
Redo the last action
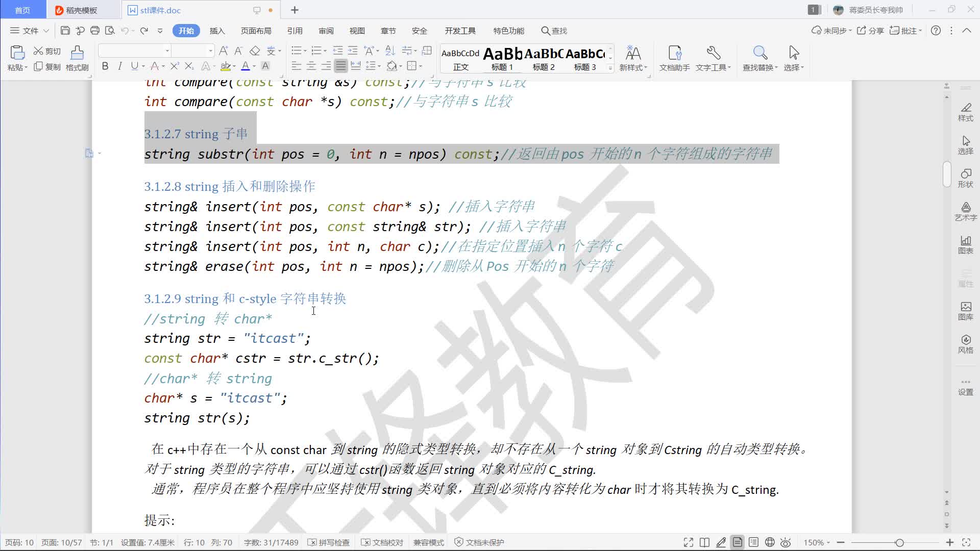144,31
